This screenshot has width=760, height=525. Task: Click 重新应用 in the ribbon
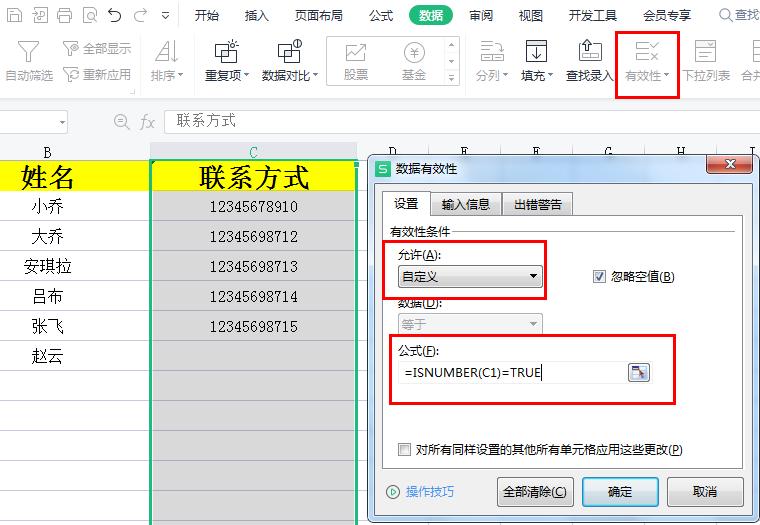tap(96, 75)
